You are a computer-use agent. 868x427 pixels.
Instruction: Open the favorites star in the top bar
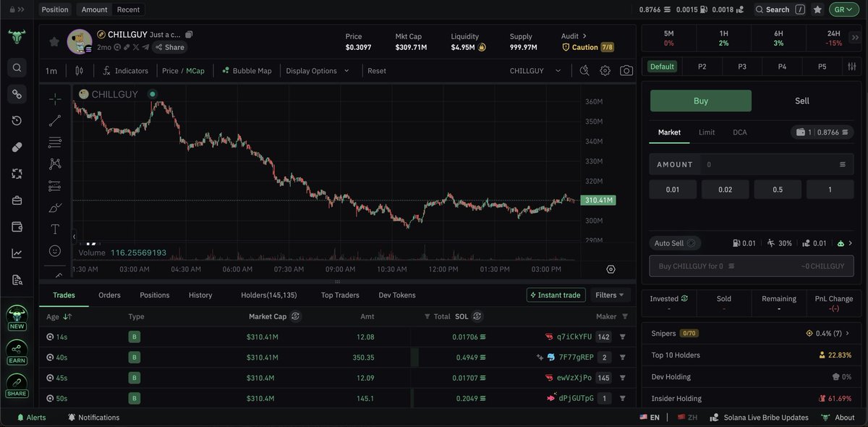(x=817, y=9)
